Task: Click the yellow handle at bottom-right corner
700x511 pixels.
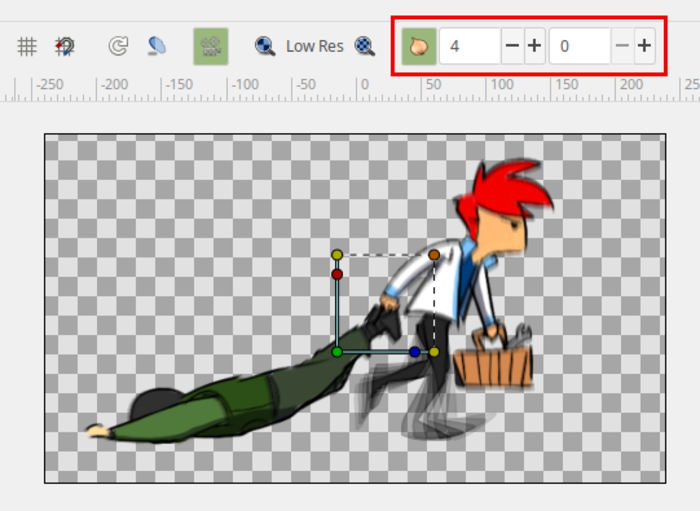Action: click(x=434, y=352)
